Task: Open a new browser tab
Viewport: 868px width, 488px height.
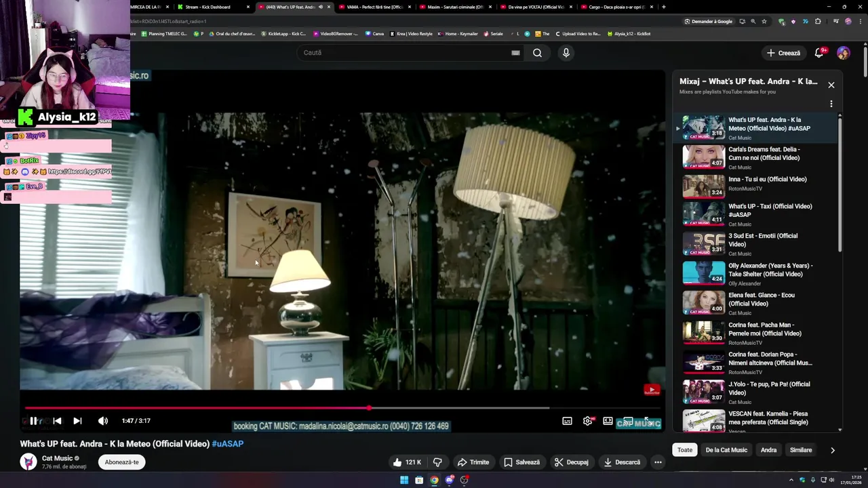Action: coord(663,7)
